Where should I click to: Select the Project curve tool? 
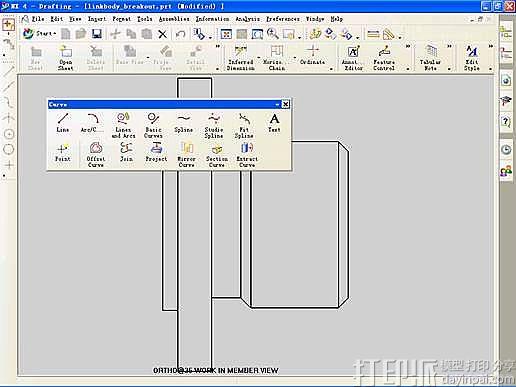(x=156, y=152)
